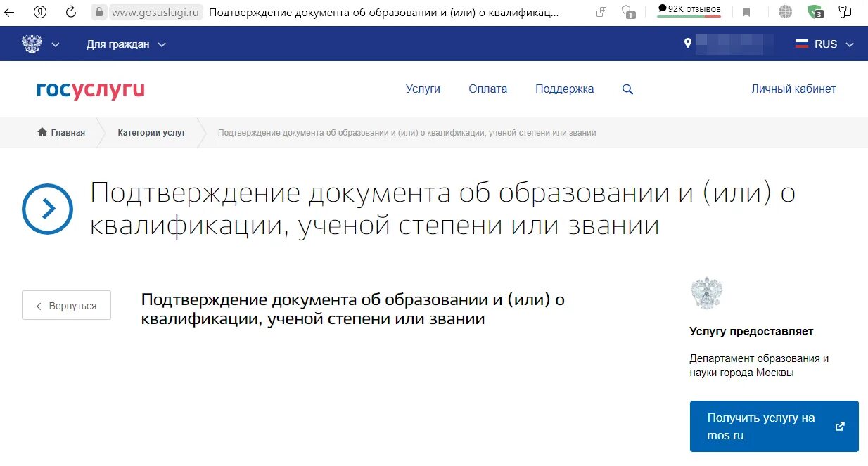Click the Department of Education emblem

[x=706, y=293]
